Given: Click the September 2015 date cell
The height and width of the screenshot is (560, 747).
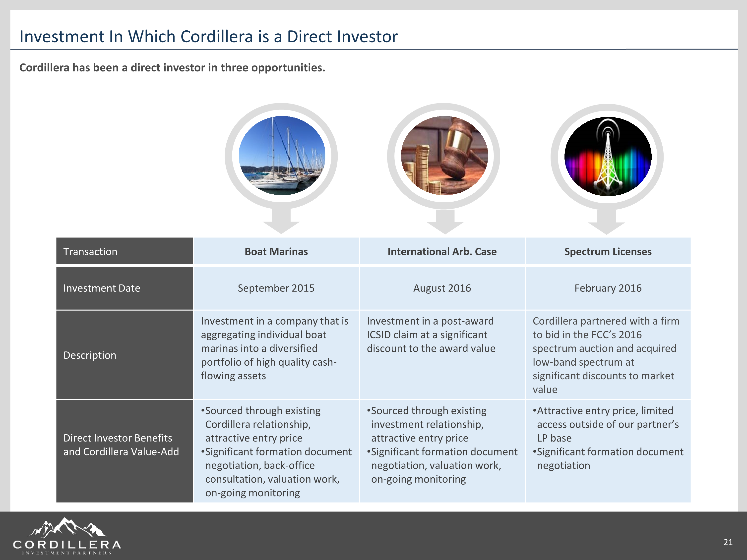Looking at the screenshot, I should click(x=276, y=288).
